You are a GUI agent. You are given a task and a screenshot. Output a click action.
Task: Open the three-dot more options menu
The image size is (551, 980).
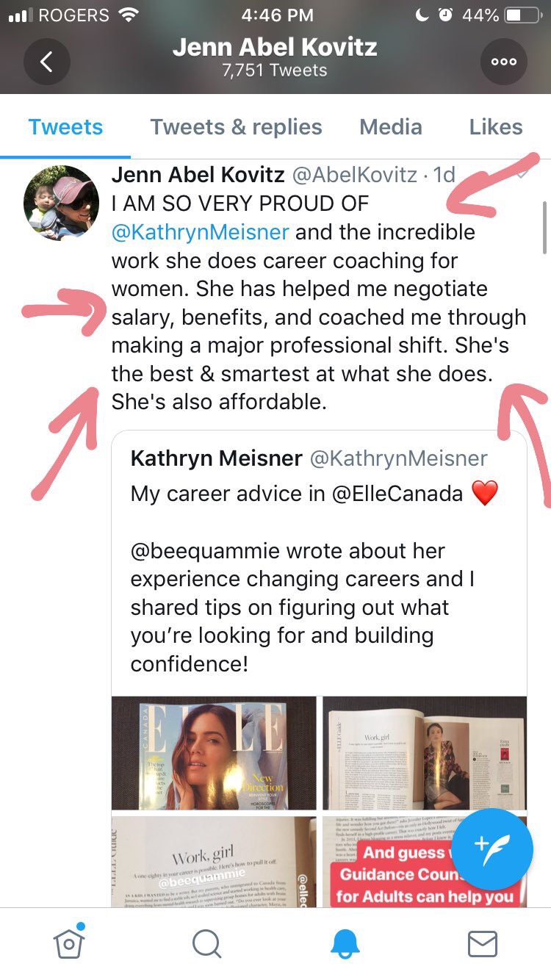[x=504, y=62]
